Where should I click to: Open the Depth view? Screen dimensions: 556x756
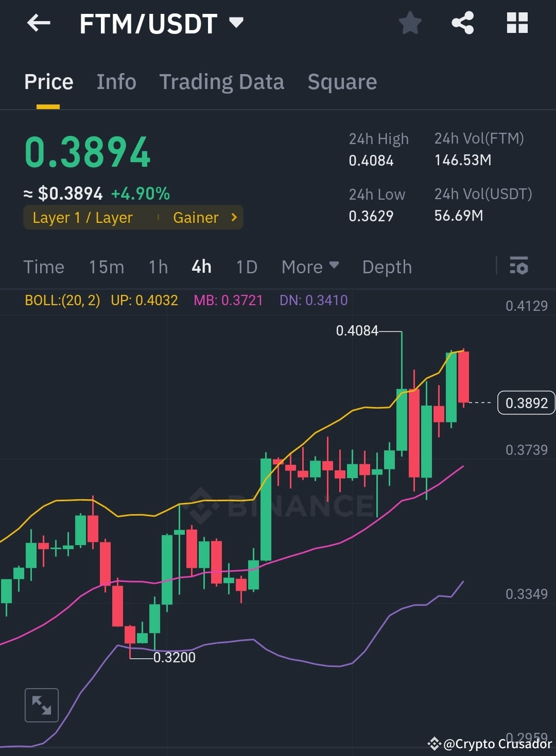[387, 267]
